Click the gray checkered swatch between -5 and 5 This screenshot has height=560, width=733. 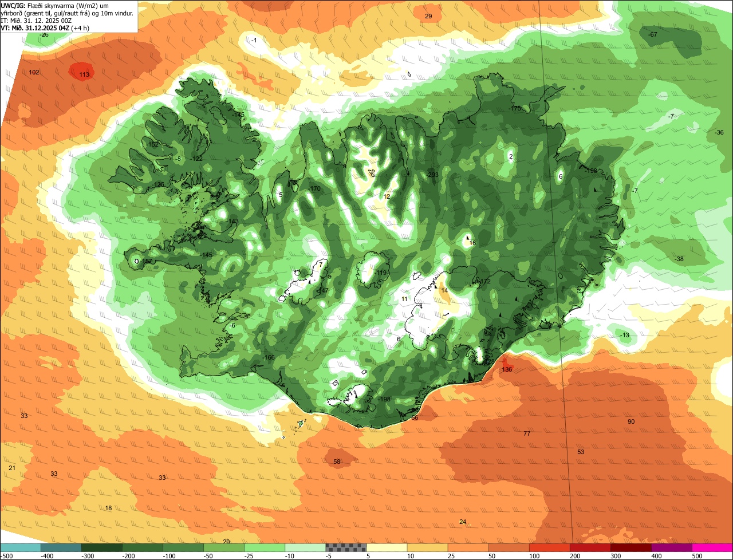coord(346,547)
